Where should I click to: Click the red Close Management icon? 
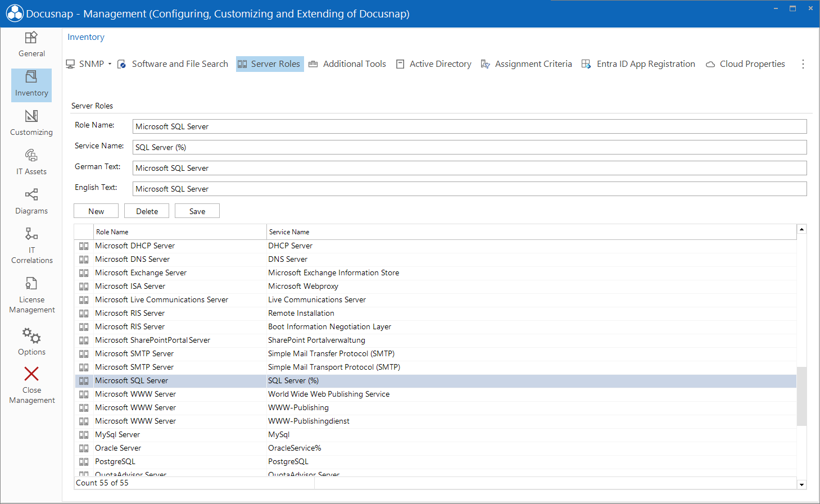(31, 374)
